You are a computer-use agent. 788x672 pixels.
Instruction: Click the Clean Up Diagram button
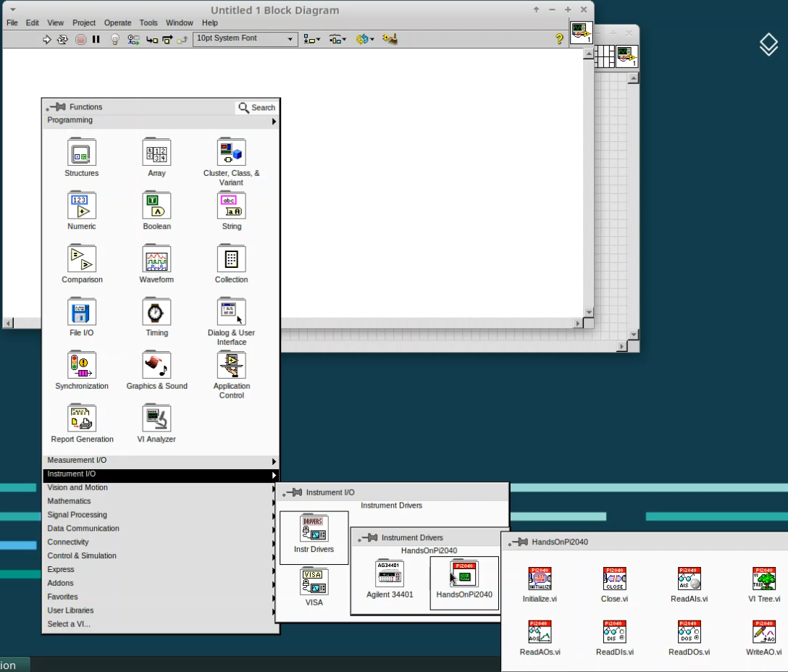coord(390,38)
